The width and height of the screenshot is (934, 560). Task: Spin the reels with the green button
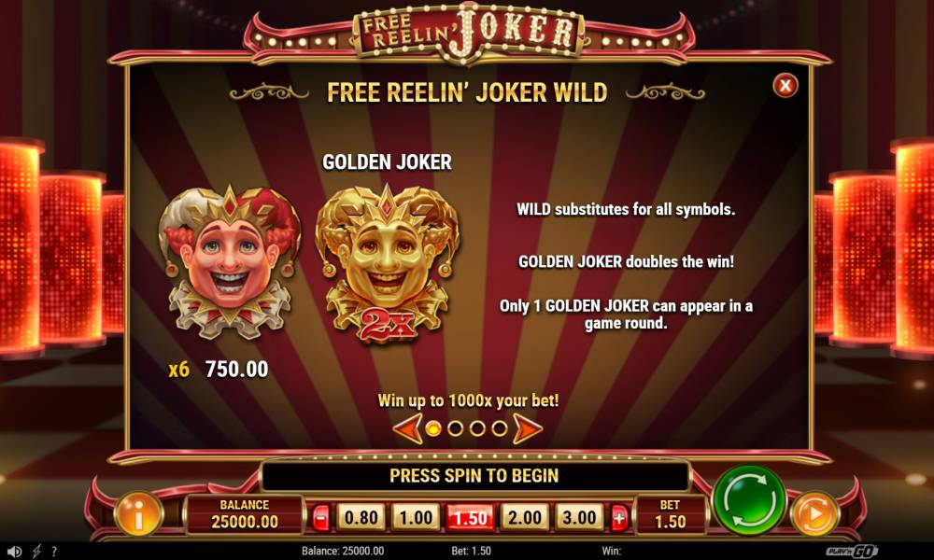750,500
